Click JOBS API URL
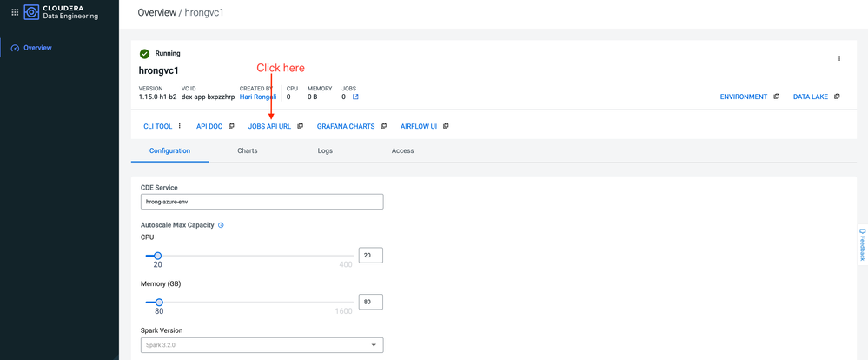Viewport: 868px width, 360px height. 269,126
